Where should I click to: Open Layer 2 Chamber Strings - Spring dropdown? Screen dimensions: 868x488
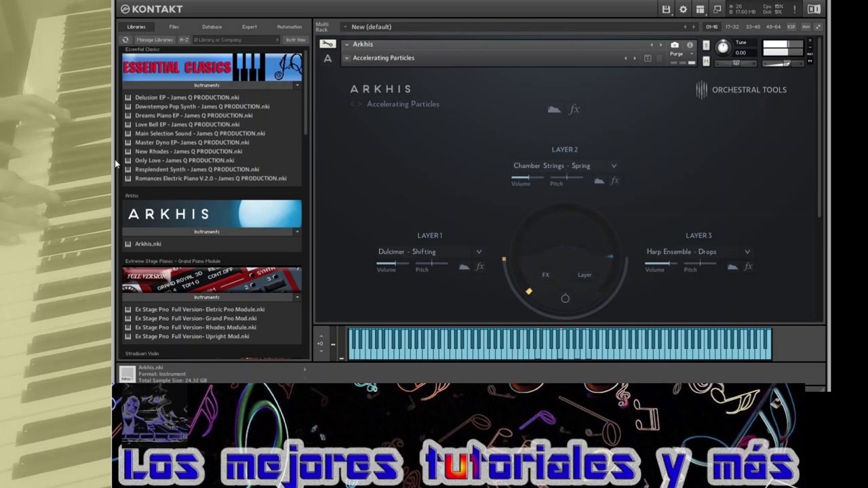coord(565,166)
